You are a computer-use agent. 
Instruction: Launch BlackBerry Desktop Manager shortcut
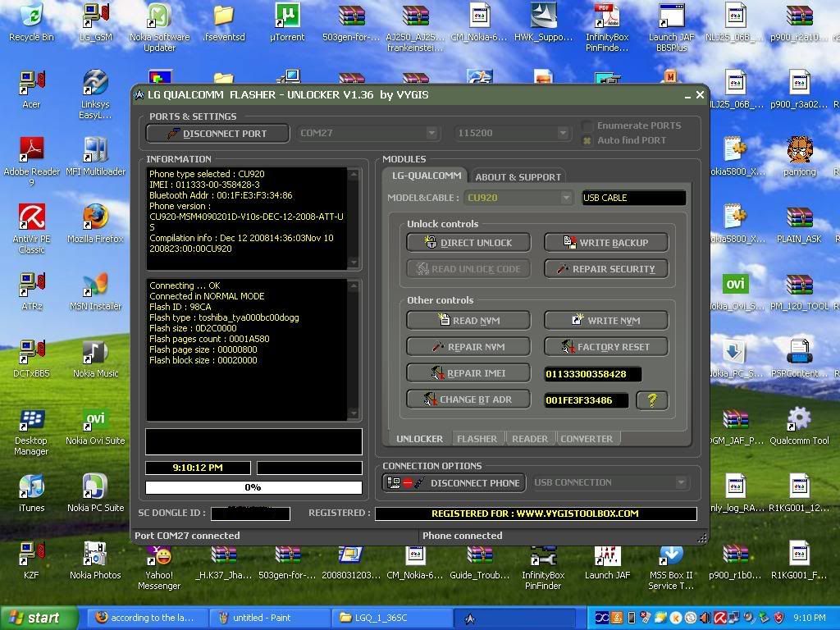(x=32, y=431)
